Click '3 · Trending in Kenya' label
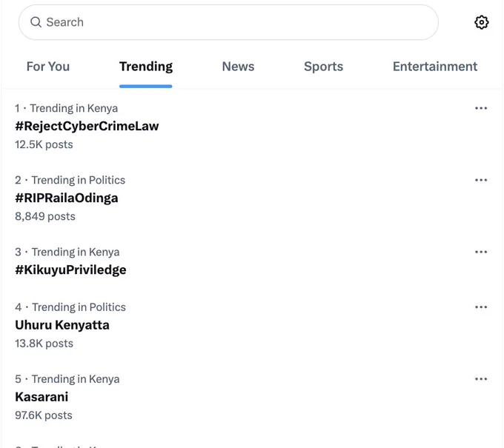The height and width of the screenshot is (448, 504). [x=67, y=253]
